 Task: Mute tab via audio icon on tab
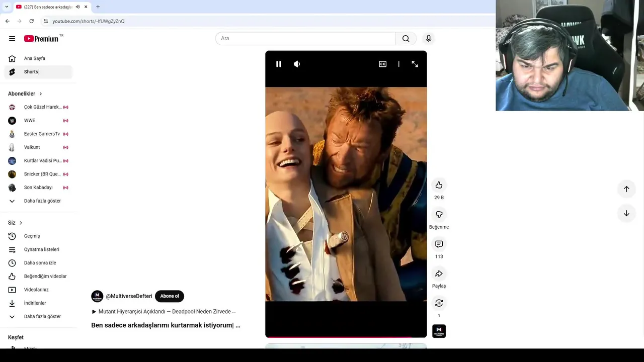pos(77,7)
